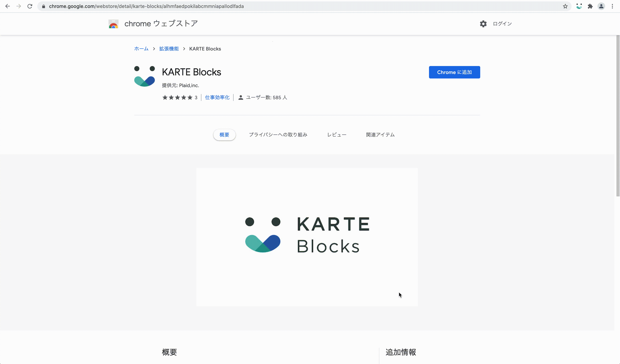Click the KARTE Blocks extension title
This screenshot has height=364, width=620.
[191, 72]
